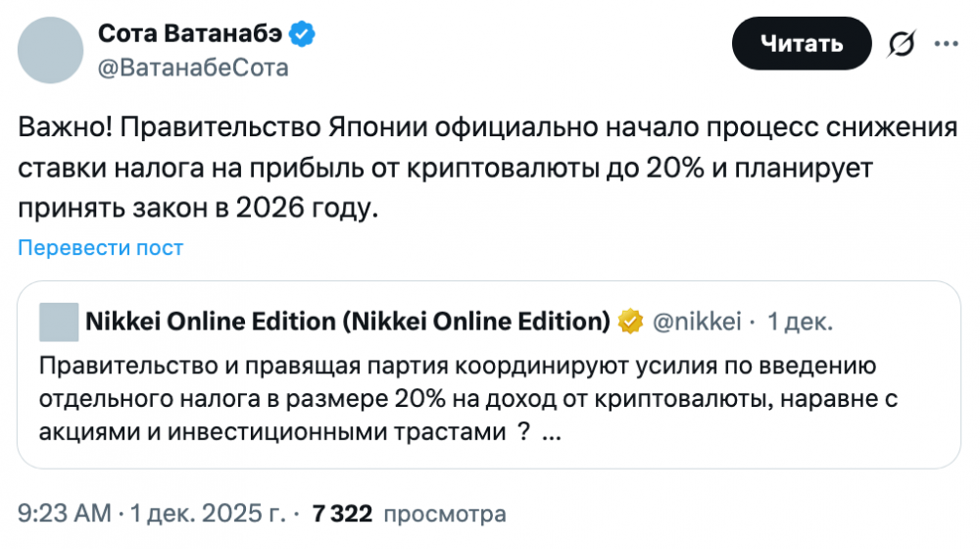The image size is (980, 549).
Task: Click the @ВатанабеСота handle
Action: [x=193, y=68]
